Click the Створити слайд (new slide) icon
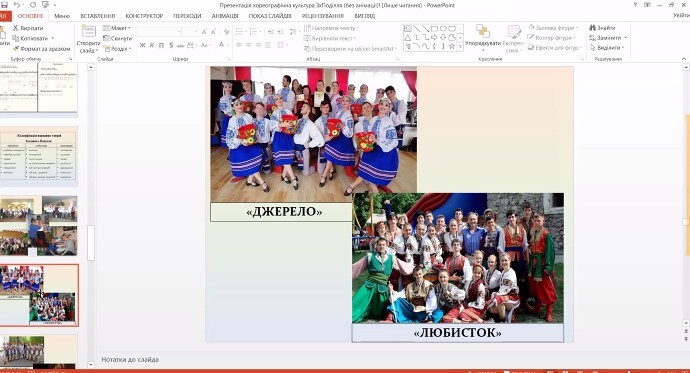The image size is (690, 373). [x=88, y=32]
